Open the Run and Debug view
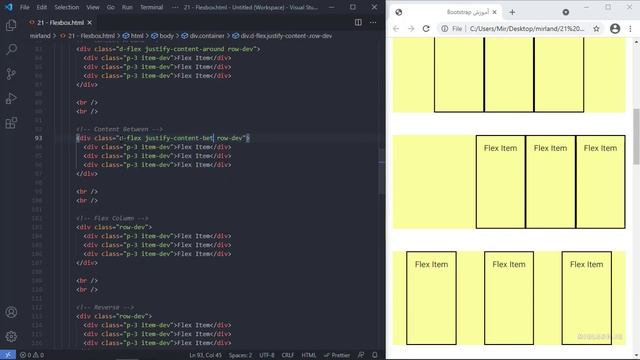This screenshot has width=640, height=360. [11, 98]
